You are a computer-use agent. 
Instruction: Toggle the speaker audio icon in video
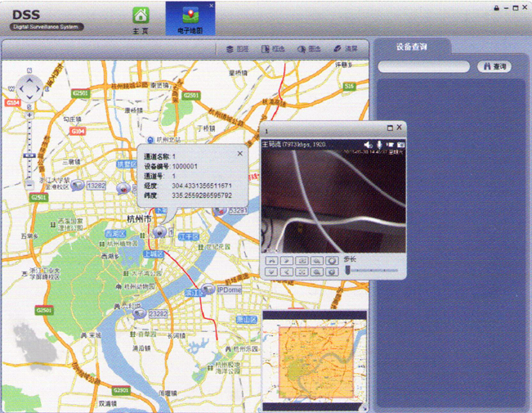(x=368, y=145)
